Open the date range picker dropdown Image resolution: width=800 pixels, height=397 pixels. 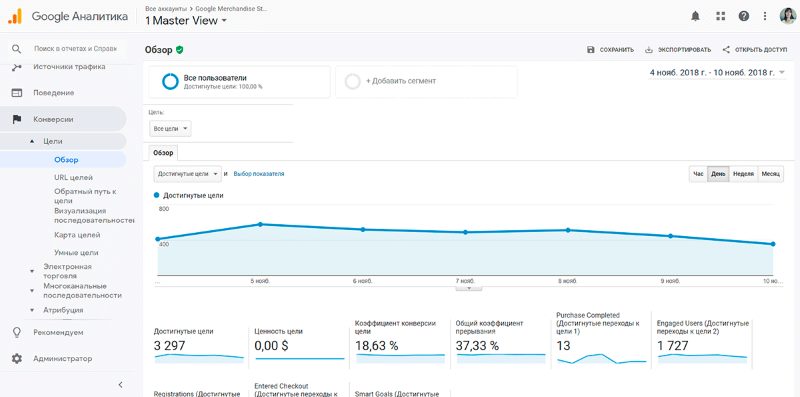pos(717,72)
